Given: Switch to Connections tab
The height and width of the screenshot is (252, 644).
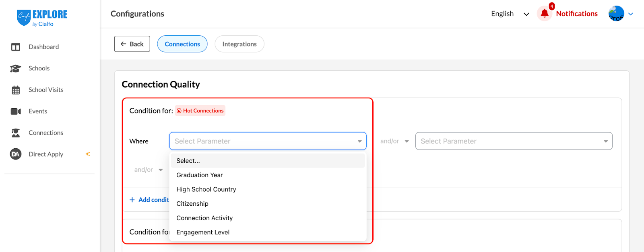Looking at the screenshot, I should tap(182, 44).
